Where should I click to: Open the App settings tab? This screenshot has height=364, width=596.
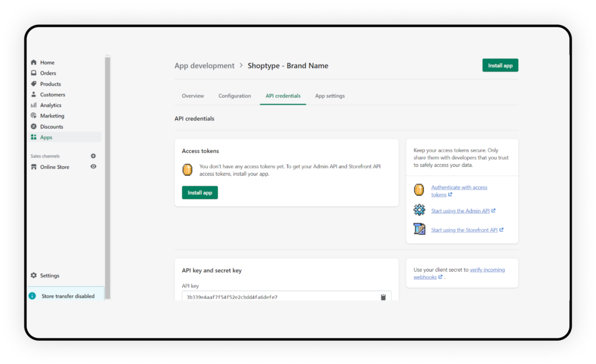pyautogui.click(x=329, y=95)
